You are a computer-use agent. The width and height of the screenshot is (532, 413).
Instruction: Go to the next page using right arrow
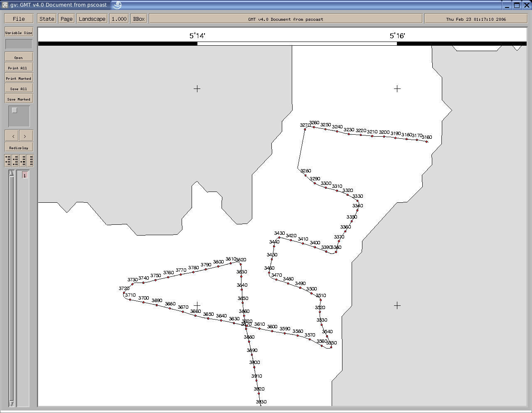[x=25, y=136]
